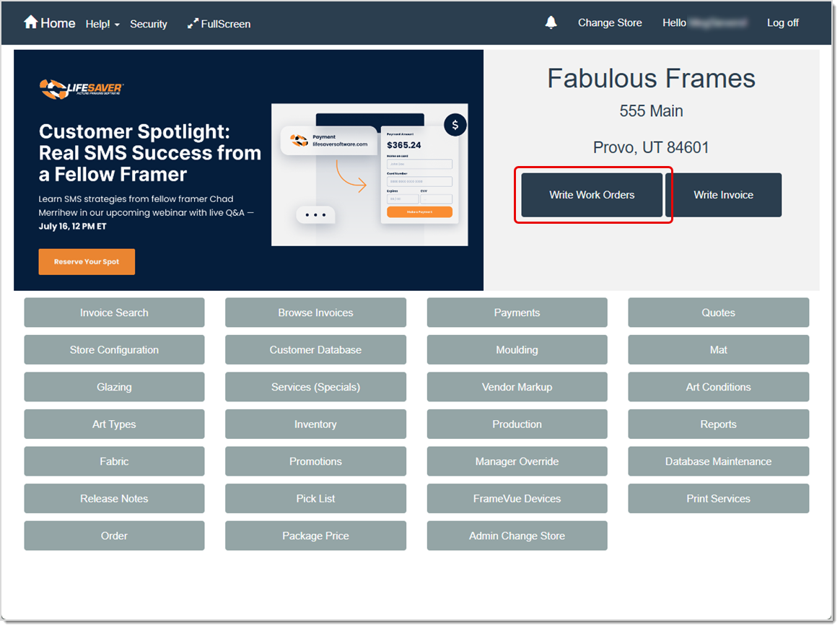The image size is (840, 628).
Task: Reserve Your Spot for the SMS webinar
Action: tap(87, 261)
